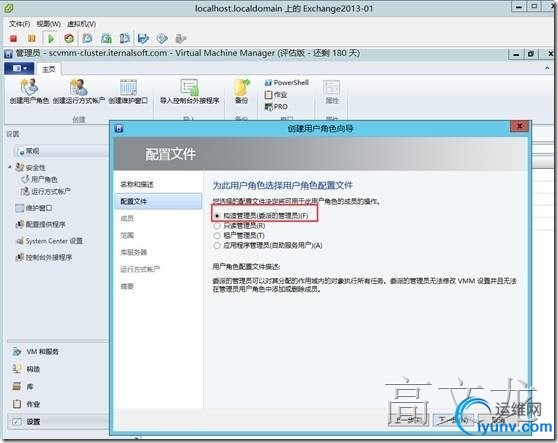Screen dimensions: 558x443
Task: Open the 文件(F) menu
Action: coord(19,24)
